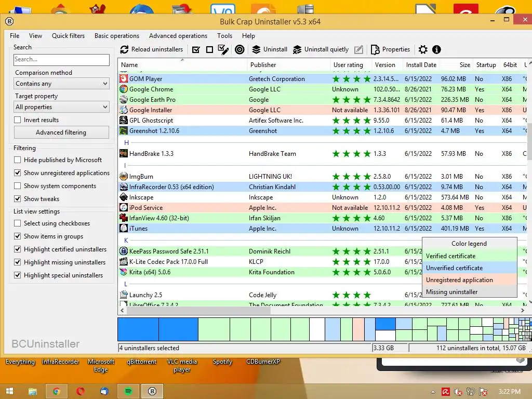Open the Windows Start button
Image resolution: width=532 pixels, height=399 pixels.
coord(9,391)
